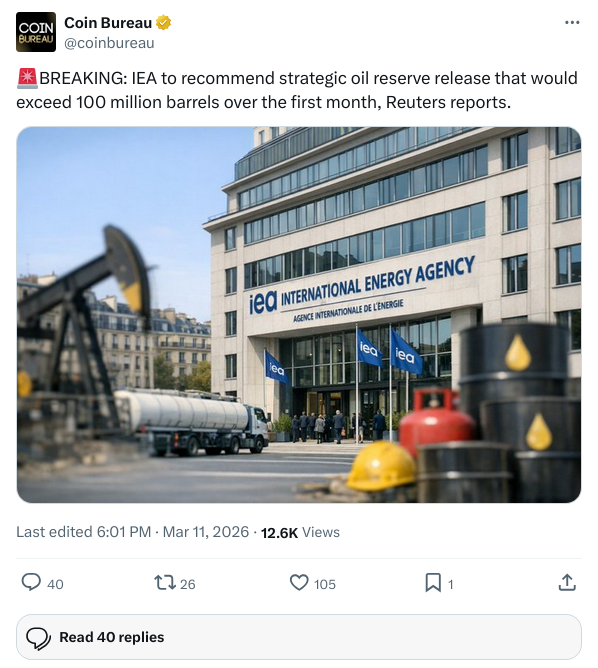
Task: Click the Last edited 6:01 PM timestamp
Action: click(83, 532)
